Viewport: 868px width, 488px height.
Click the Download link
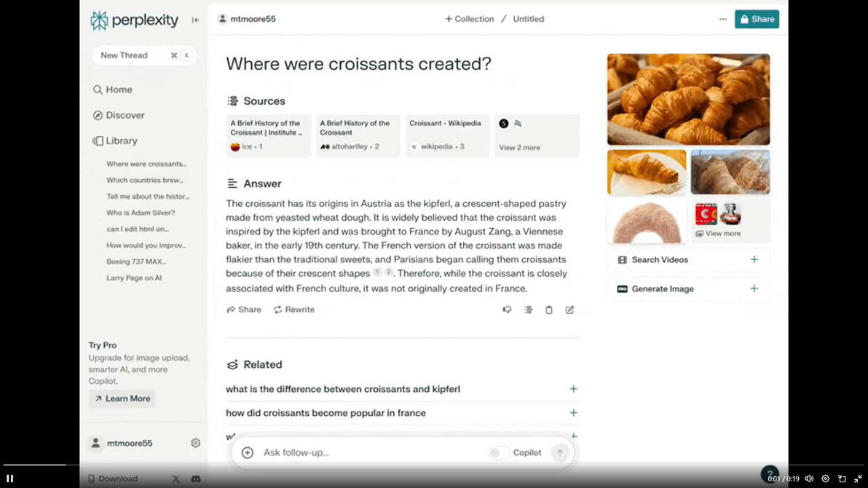point(113,479)
